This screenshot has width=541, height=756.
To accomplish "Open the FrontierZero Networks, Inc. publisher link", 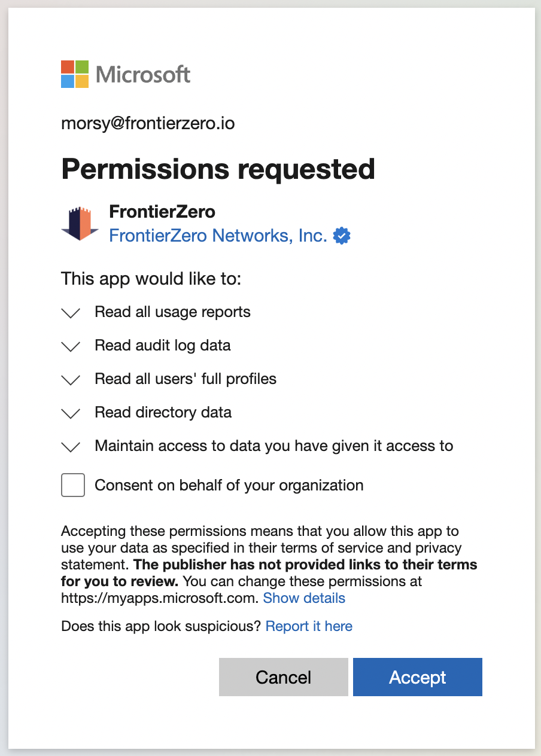I will (218, 236).
